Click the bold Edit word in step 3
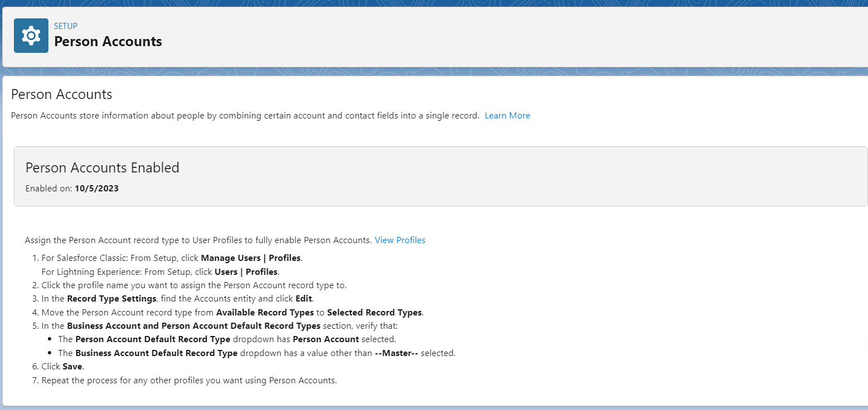 coord(303,299)
